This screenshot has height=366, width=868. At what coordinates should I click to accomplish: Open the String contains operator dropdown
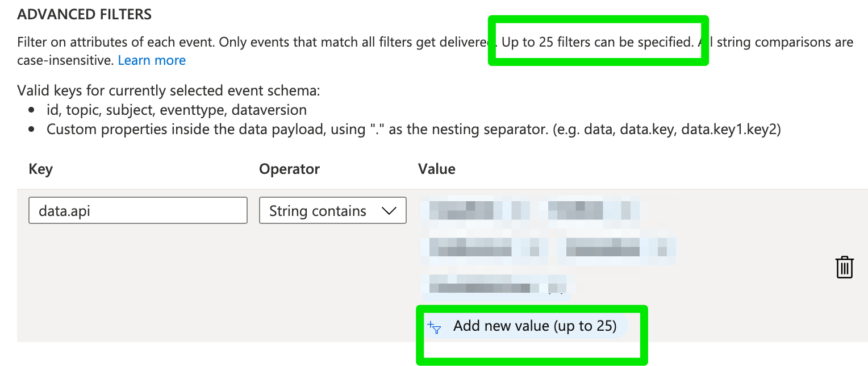(x=332, y=210)
